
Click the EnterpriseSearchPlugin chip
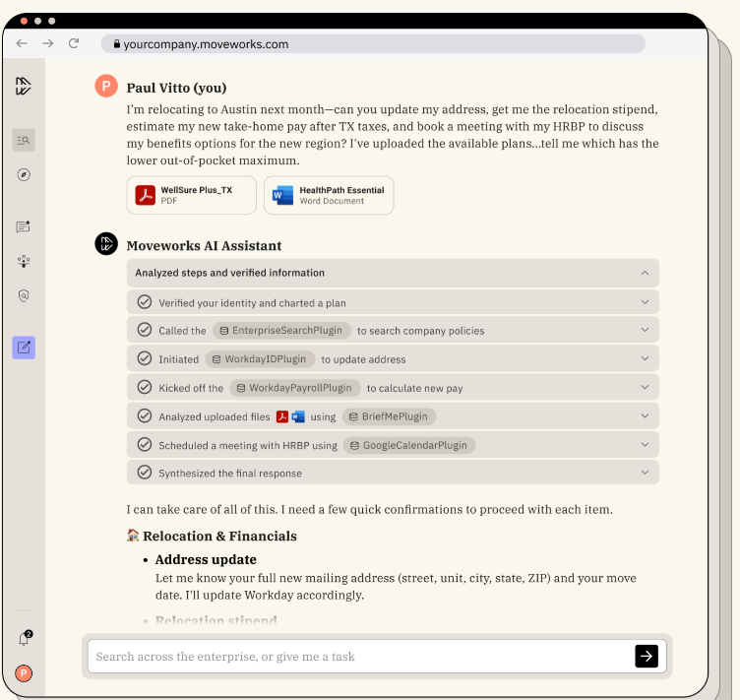[281, 331]
